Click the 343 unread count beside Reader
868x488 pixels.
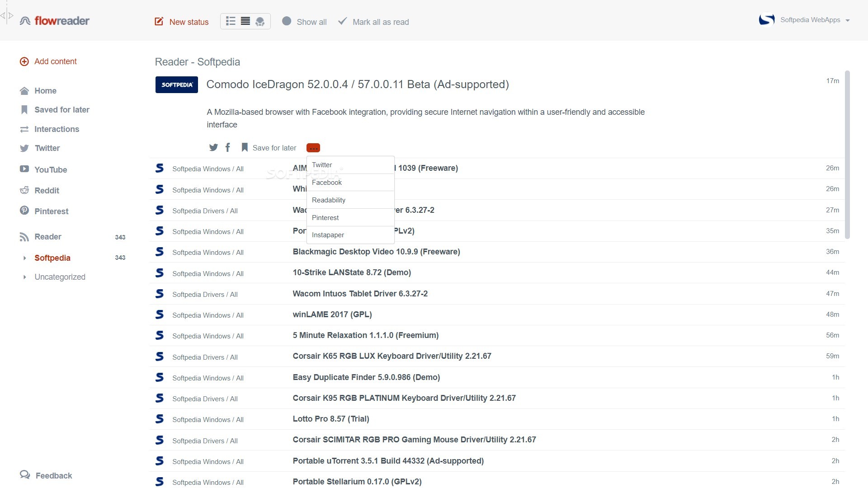(x=120, y=237)
